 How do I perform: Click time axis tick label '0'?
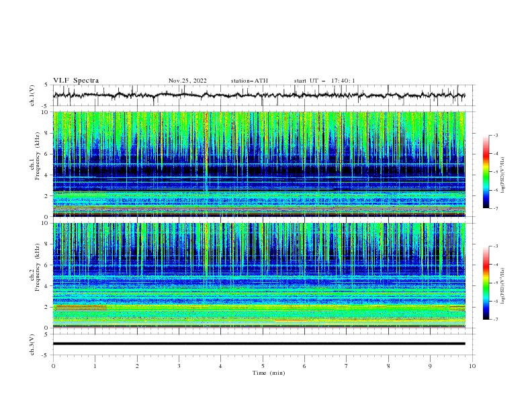53,366
